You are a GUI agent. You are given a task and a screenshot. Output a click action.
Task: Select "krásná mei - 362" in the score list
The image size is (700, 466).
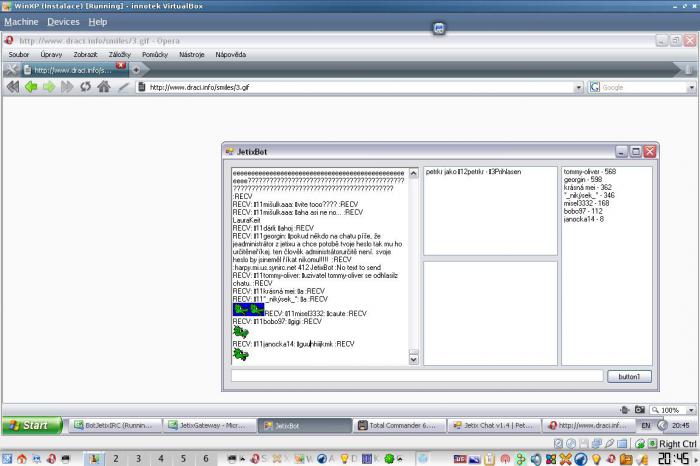point(588,187)
